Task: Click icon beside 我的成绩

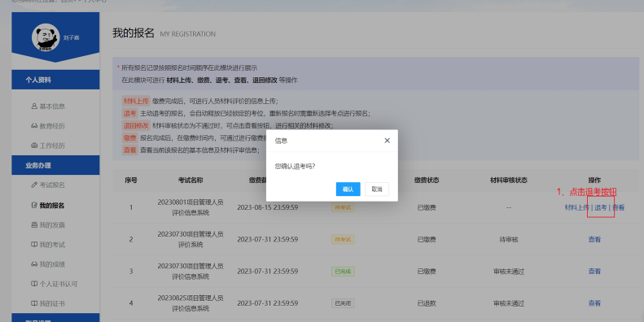Action: click(34, 264)
